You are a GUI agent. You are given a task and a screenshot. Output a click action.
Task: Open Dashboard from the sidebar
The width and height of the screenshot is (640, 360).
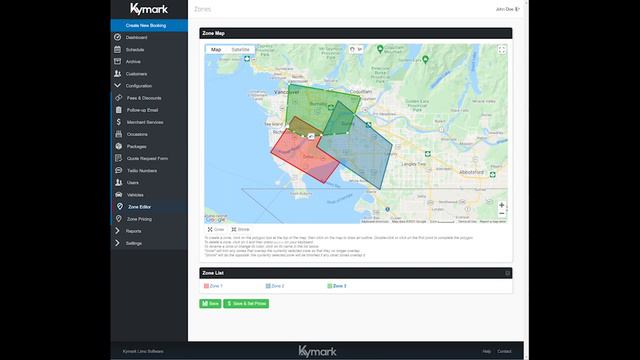coord(136,38)
